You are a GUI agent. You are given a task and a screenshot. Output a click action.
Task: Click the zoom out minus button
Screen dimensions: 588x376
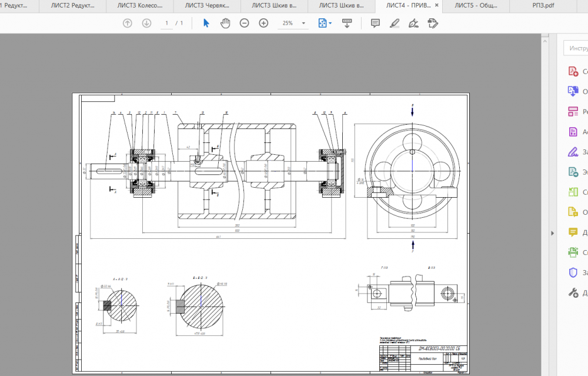click(244, 23)
